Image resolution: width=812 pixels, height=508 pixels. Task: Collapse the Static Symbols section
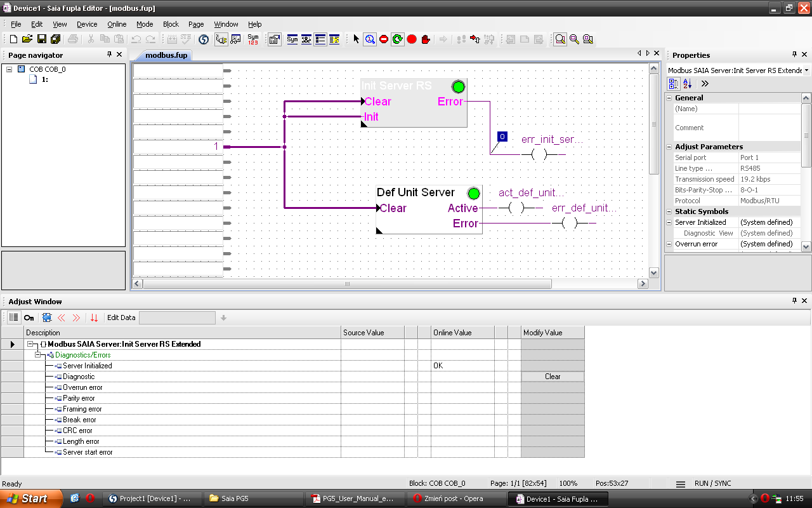tap(669, 211)
